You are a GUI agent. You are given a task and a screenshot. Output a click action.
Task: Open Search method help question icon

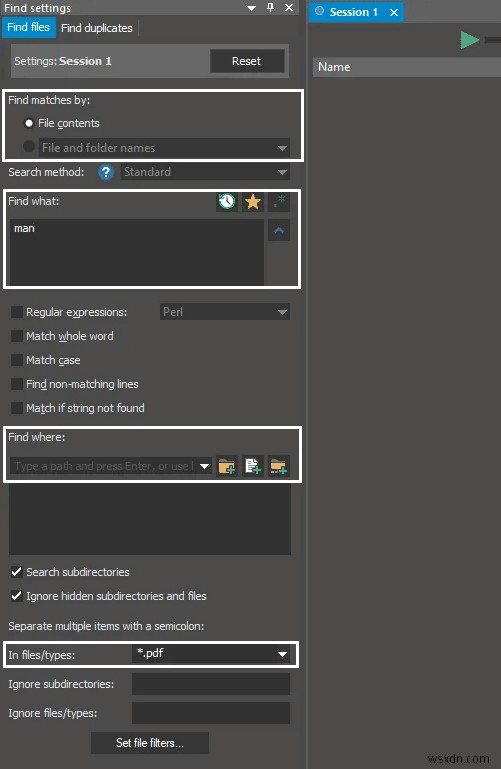(105, 172)
